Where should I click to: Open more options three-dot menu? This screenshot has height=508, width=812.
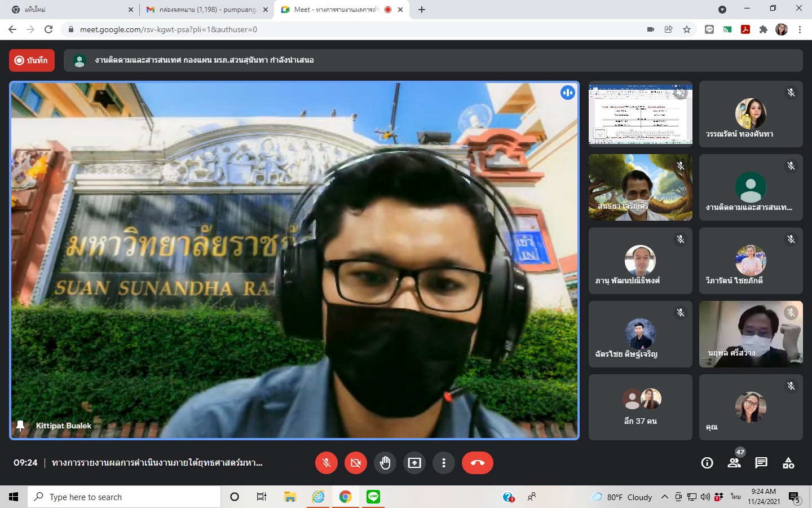click(x=444, y=463)
